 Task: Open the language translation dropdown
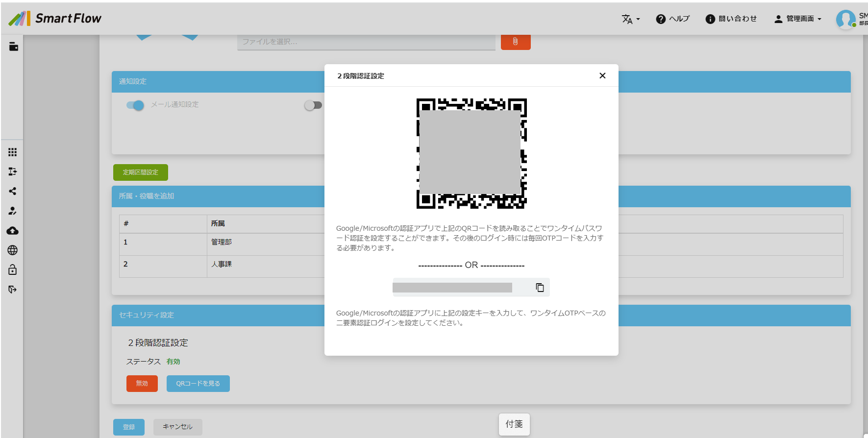click(631, 19)
